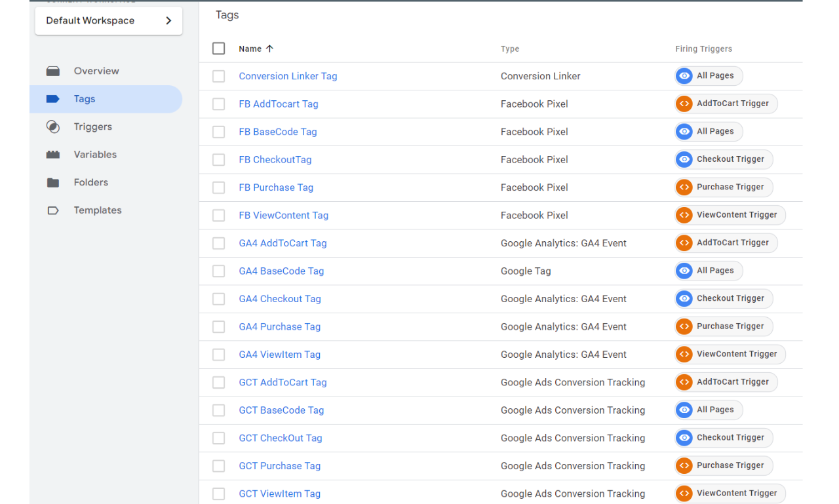Click the Variables brick icon in sidebar
The width and height of the screenshot is (839, 504).
[x=53, y=155]
